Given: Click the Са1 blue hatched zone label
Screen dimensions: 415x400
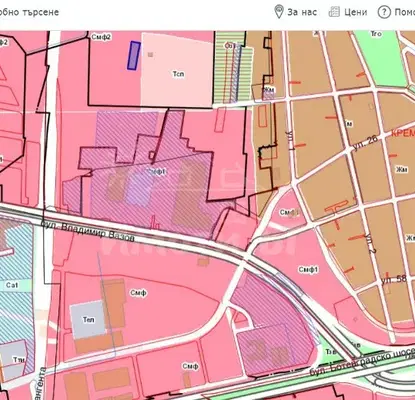Looking at the screenshot, I should pyautogui.click(x=12, y=285).
